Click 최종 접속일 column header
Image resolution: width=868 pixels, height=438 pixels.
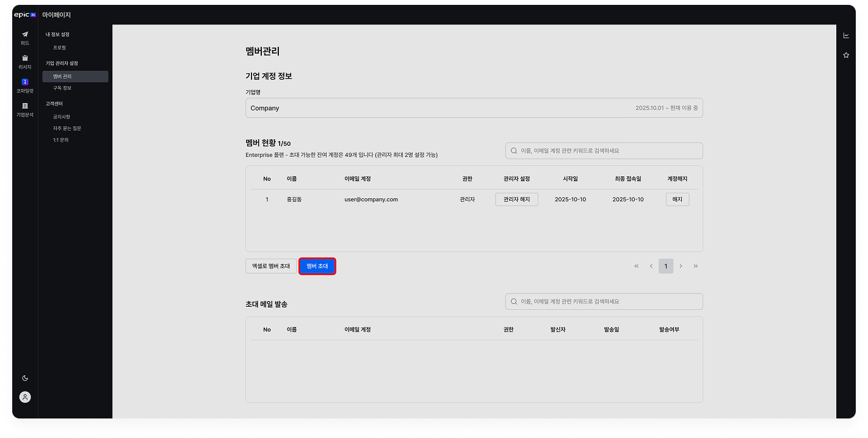pyautogui.click(x=628, y=179)
